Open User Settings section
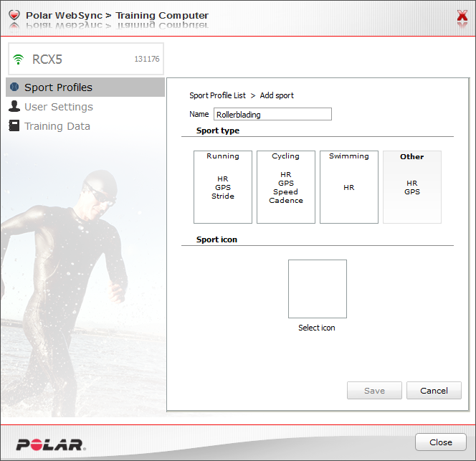Viewport: 476px width, 461px height. (59, 107)
